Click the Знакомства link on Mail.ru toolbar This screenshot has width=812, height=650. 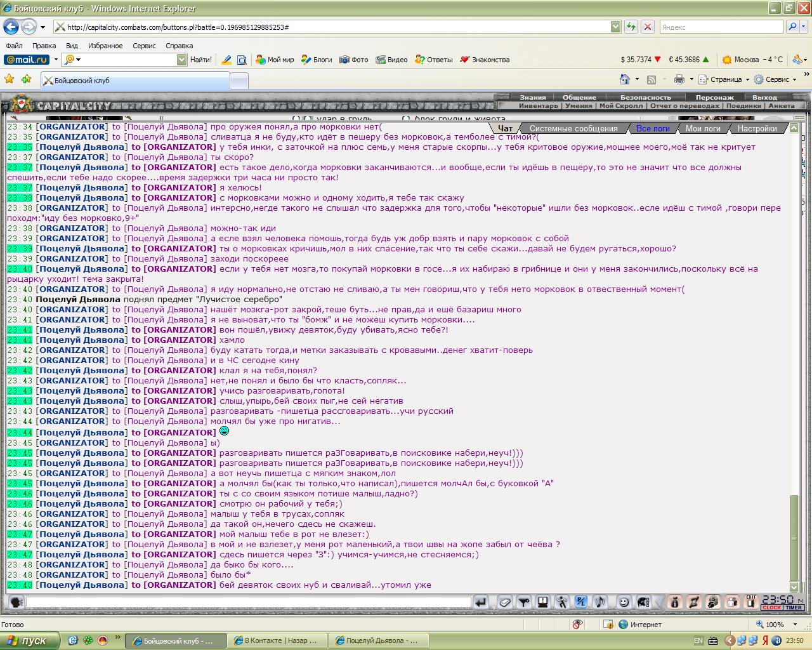click(x=485, y=60)
